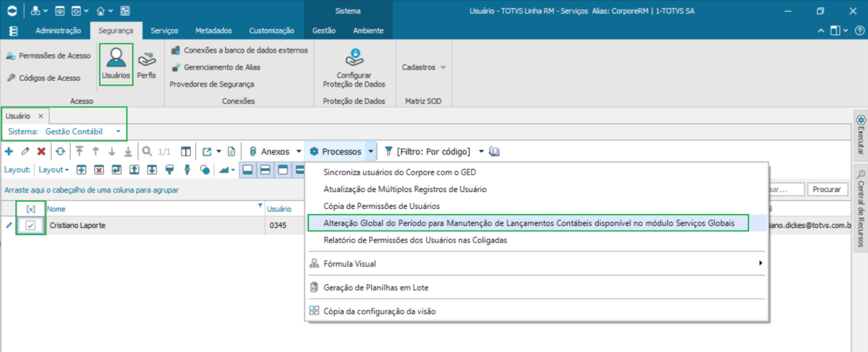Open the Serviços ribbon tab
Screen dimensions: 868x352
click(165, 31)
